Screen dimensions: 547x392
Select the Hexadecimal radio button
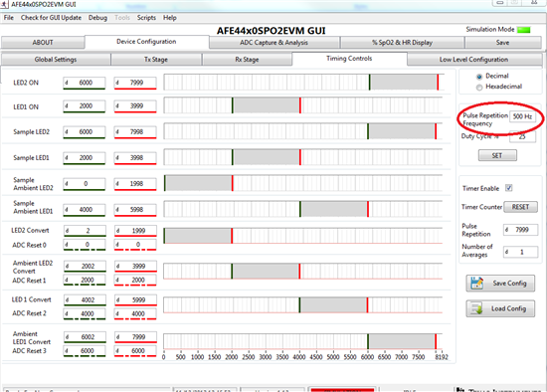click(x=479, y=87)
